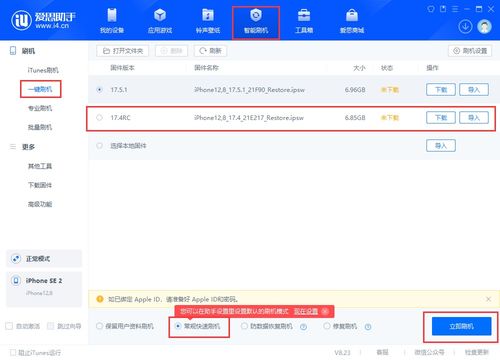Select firmware 17.5.1 radio button
This screenshot has height=360, width=500.
[x=99, y=90]
